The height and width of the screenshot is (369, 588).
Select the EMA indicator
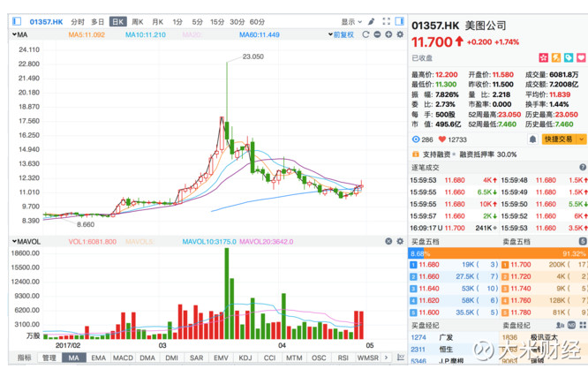99,358
